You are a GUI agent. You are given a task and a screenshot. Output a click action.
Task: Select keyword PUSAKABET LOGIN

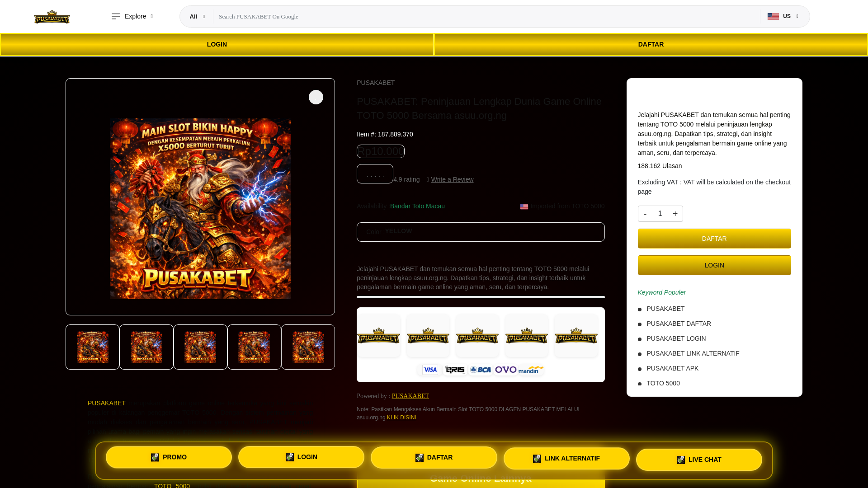[x=676, y=338]
